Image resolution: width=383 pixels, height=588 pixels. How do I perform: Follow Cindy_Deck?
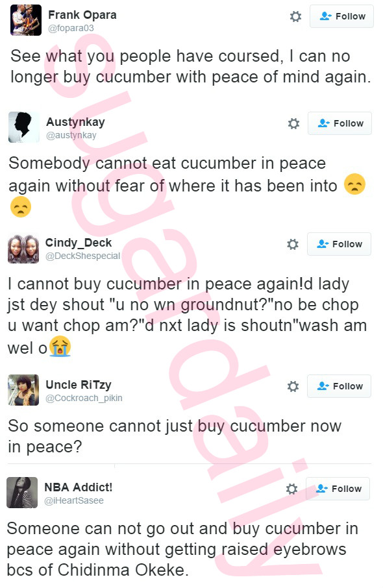(339, 244)
